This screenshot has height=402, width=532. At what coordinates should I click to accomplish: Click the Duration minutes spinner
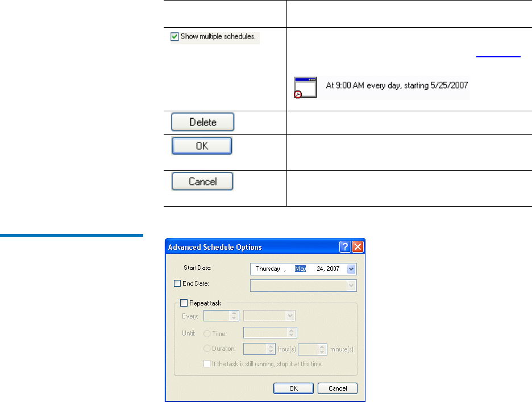click(x=322, y=349)
